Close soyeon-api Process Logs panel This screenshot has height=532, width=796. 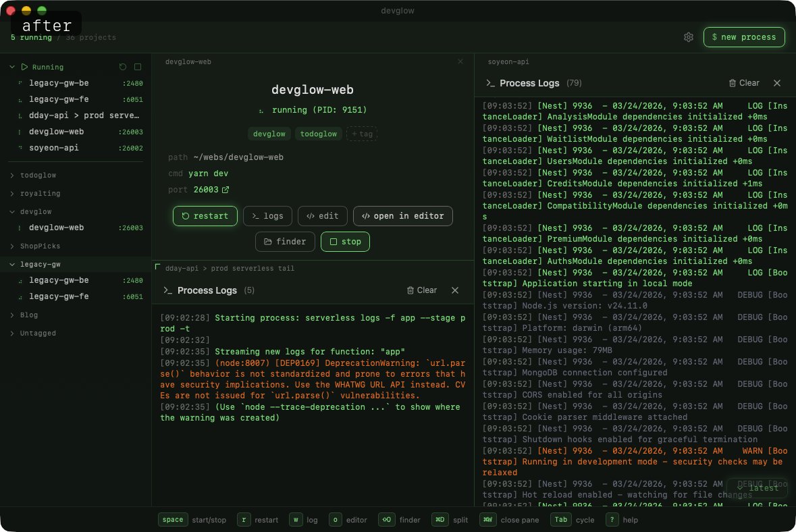click(777, 83)
